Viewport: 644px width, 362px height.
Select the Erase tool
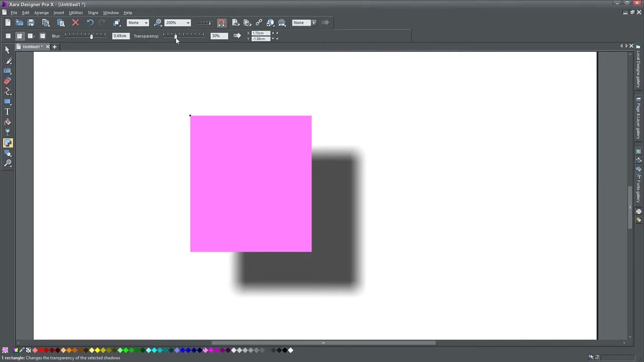pyautogui.click(x=8, y=81)
